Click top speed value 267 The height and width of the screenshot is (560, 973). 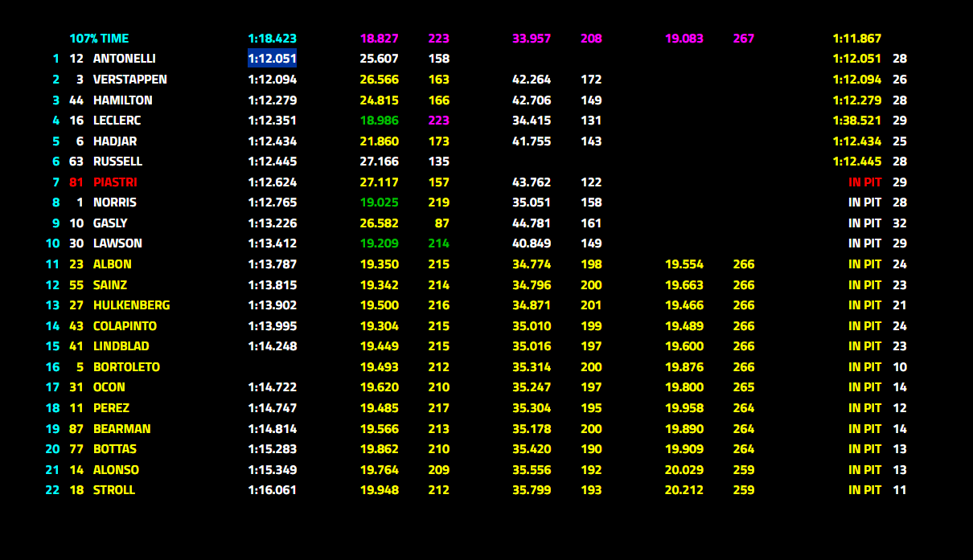click(744, 39)
